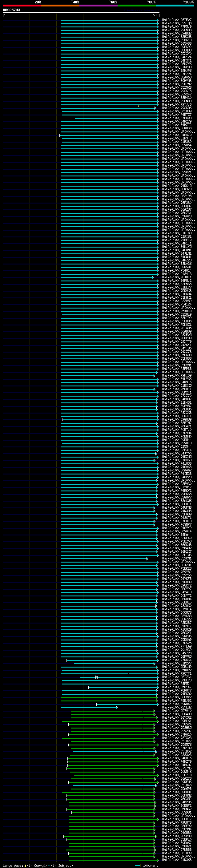Screen dimensions: 197x868
Task: Select subject label UniRef100_Q01D39
Action: tap(177, 111)
